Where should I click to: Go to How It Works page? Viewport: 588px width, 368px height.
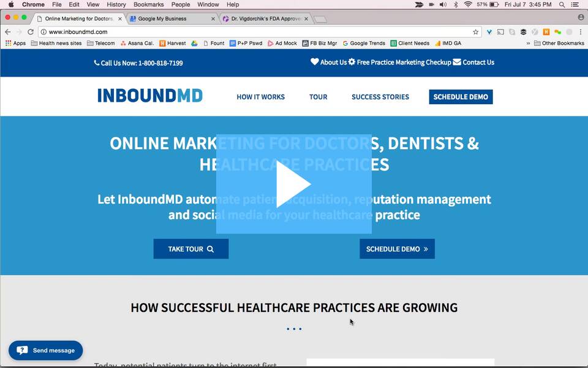click(261, 97)
